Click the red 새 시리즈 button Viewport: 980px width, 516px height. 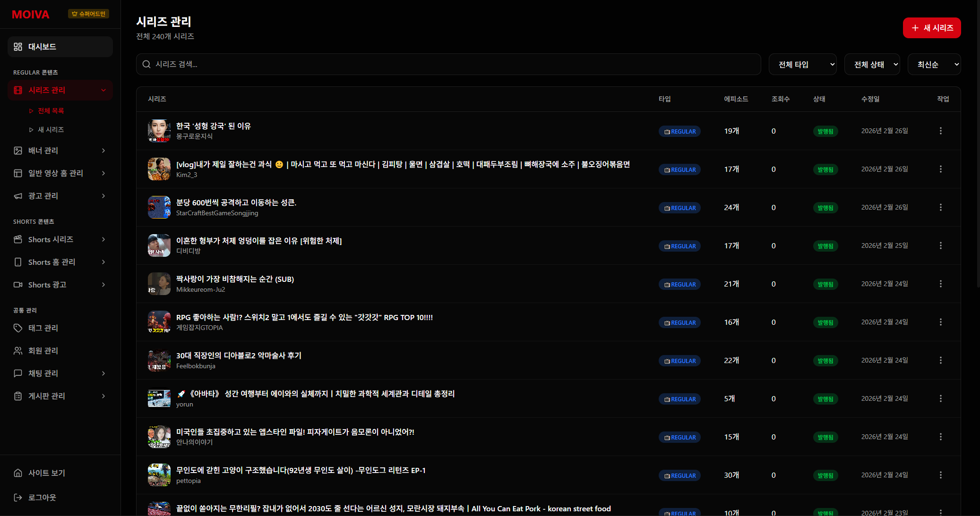click(x=931, y=28)
